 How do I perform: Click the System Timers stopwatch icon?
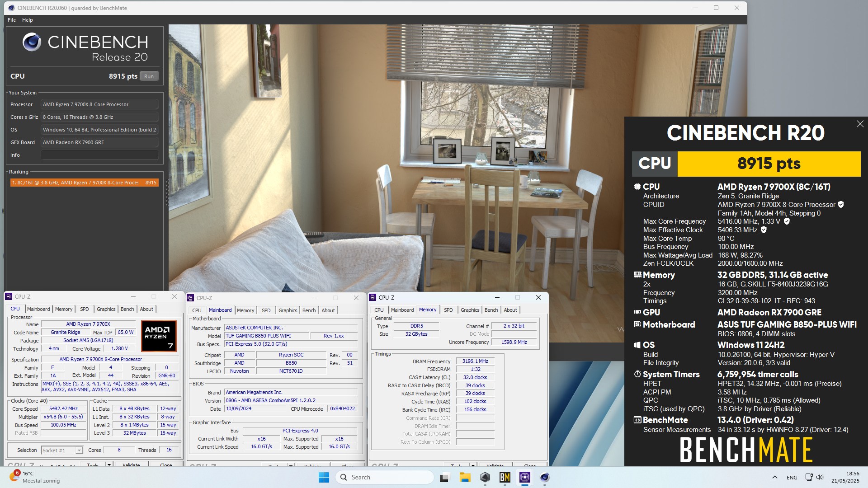637,374
